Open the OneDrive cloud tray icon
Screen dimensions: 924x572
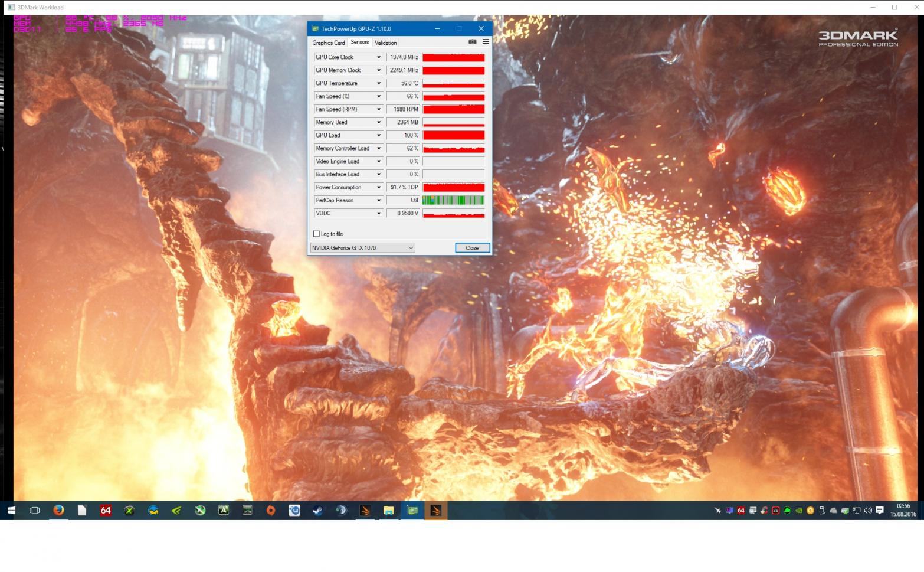(x=833, y=511)
